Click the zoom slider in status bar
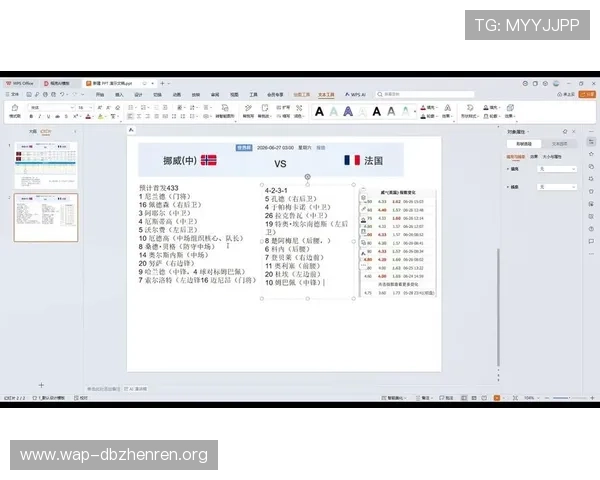 click(x=569, y=398)
